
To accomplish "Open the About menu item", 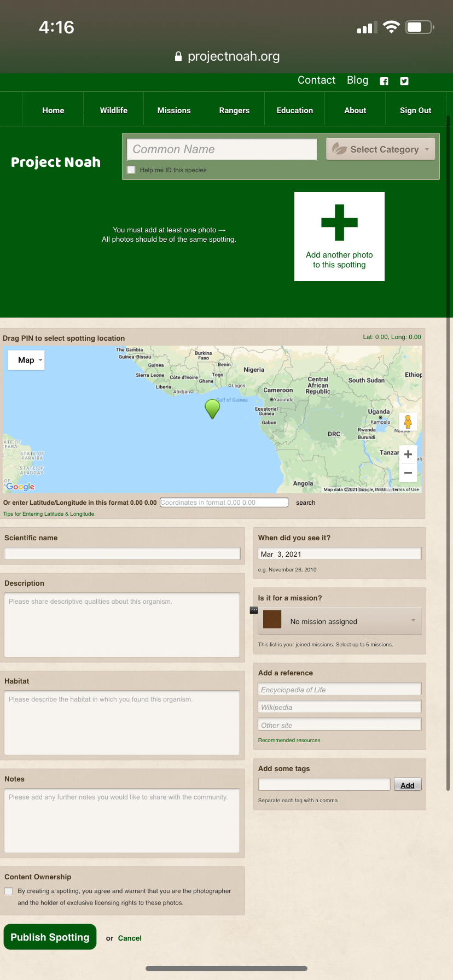I will tap(355, 110).
